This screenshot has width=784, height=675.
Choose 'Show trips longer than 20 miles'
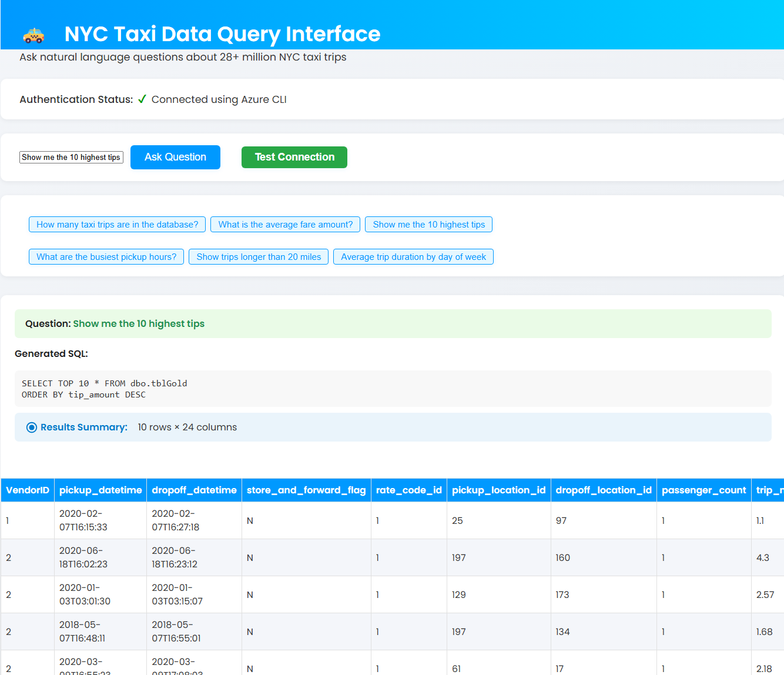(x=259, y=257)
